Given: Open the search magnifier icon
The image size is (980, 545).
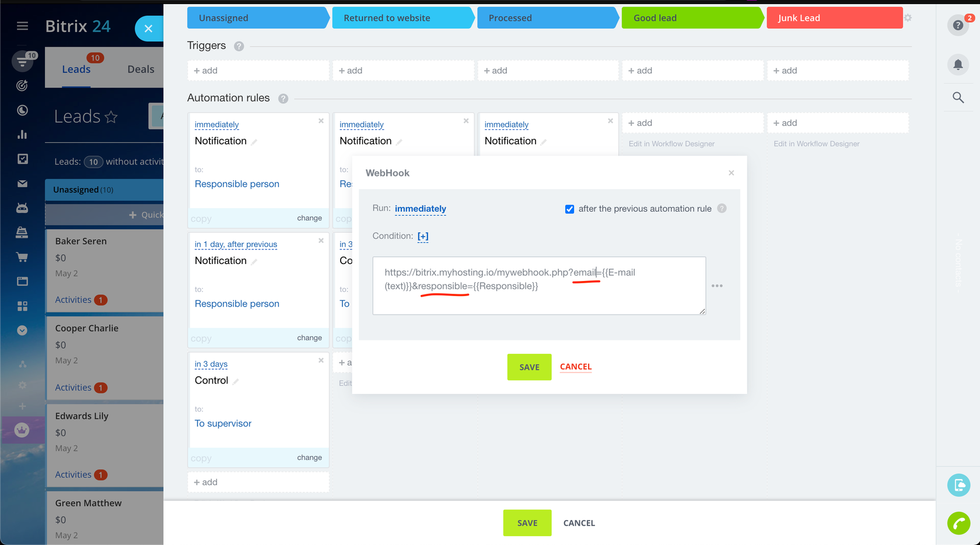Looking at the screenshot, I should coord(958,97).
